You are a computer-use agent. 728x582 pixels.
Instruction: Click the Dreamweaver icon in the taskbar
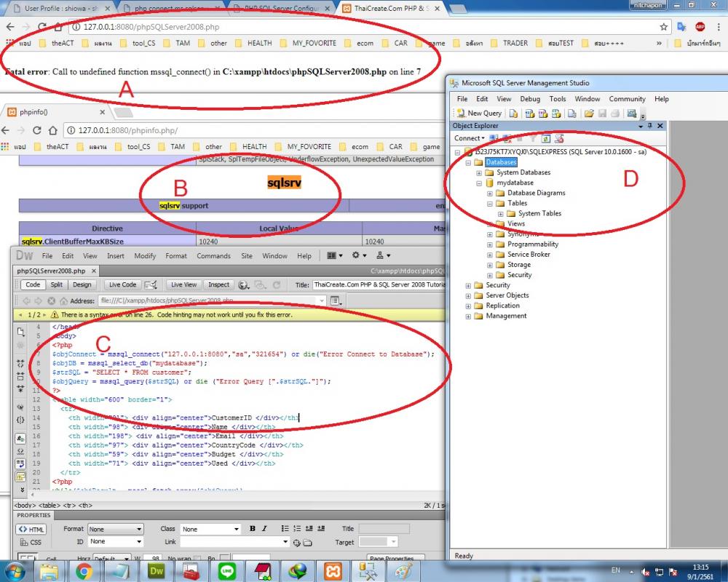pyautogui.click(x=156, y=572)
